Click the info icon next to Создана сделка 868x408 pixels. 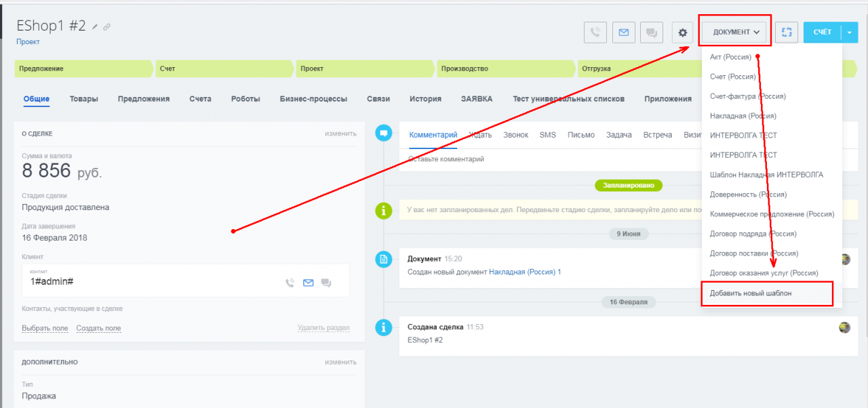[384, 327]
